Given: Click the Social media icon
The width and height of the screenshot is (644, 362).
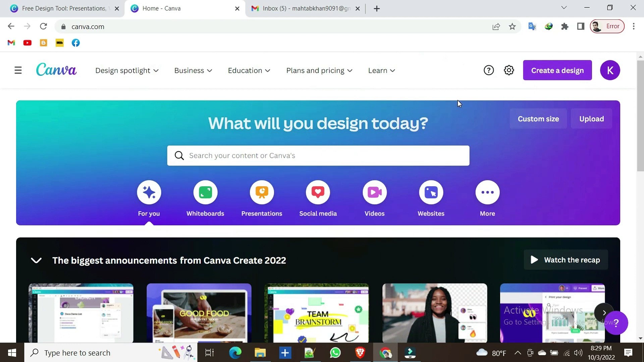Looking at the screenshot, I should pyautogui.click(x=318, y=192).
